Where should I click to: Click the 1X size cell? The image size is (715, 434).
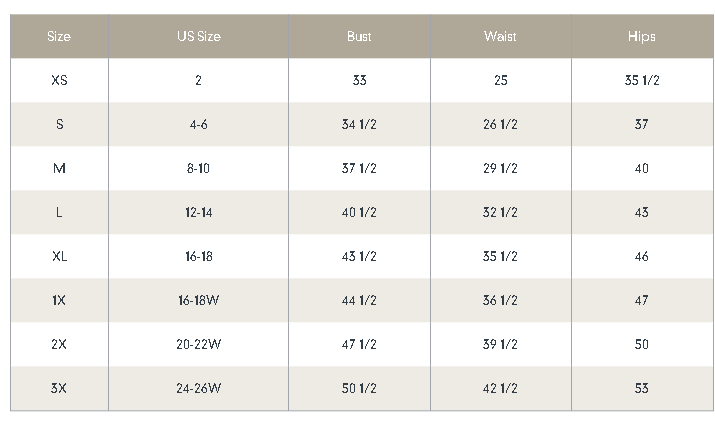click(59, 300)
